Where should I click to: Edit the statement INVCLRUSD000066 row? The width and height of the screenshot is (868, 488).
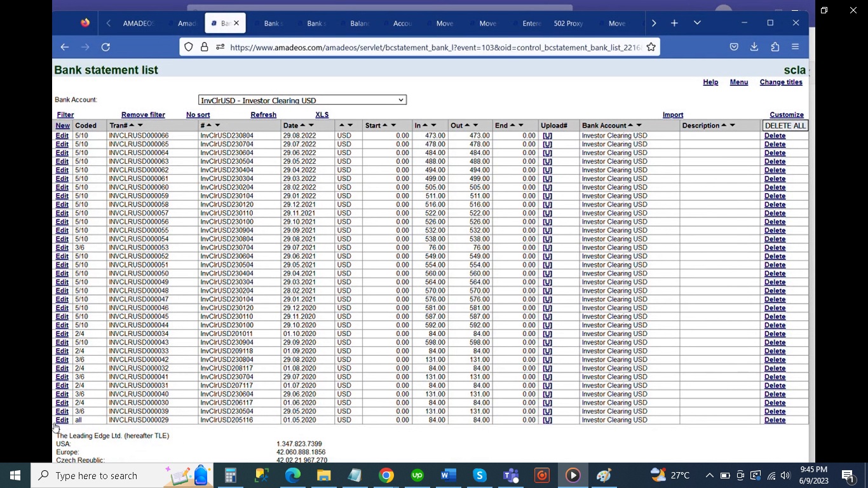click(62, 136)
